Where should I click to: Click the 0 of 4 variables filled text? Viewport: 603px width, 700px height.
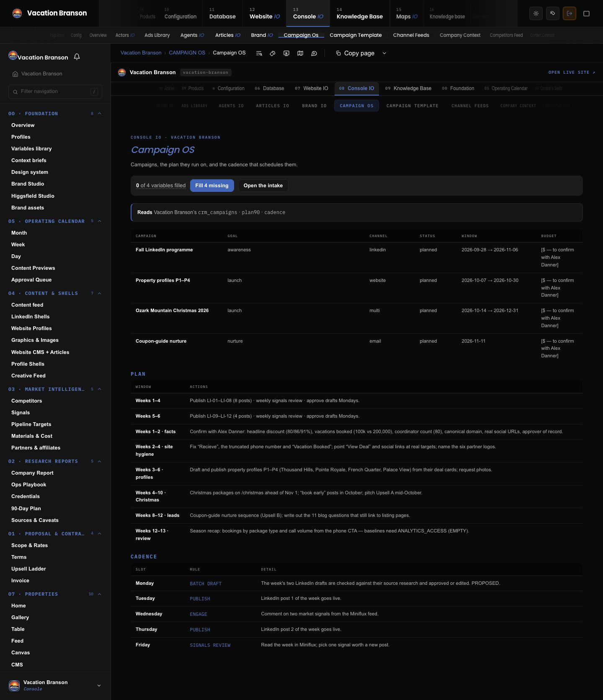[161, 186]
